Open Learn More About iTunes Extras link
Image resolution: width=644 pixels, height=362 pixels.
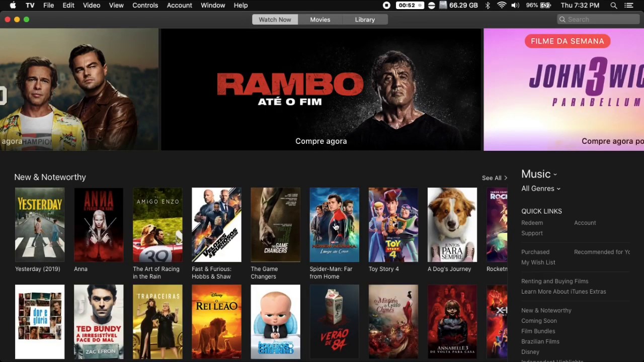coord(563,292)
